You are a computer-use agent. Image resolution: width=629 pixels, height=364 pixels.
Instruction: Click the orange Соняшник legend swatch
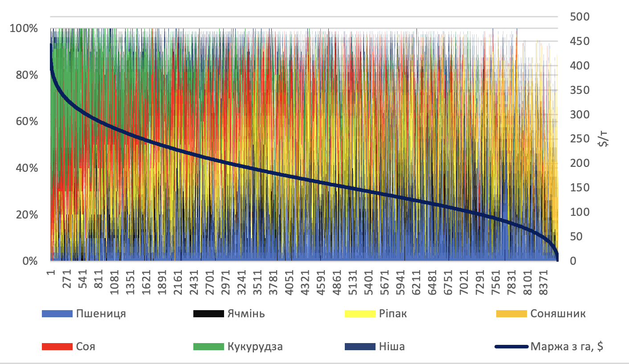click(x=511, y=314)
